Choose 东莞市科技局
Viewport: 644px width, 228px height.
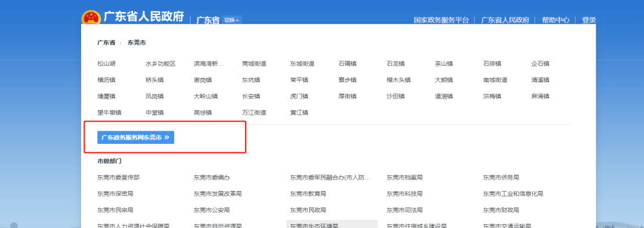point(404,194)
